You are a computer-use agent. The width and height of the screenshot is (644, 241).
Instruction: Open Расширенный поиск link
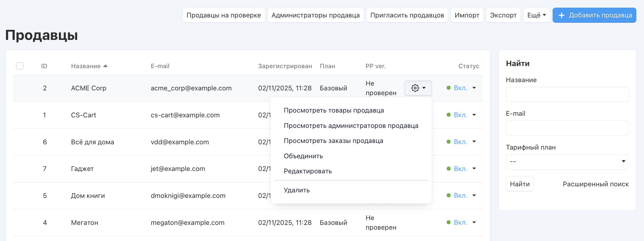point(595,184)
